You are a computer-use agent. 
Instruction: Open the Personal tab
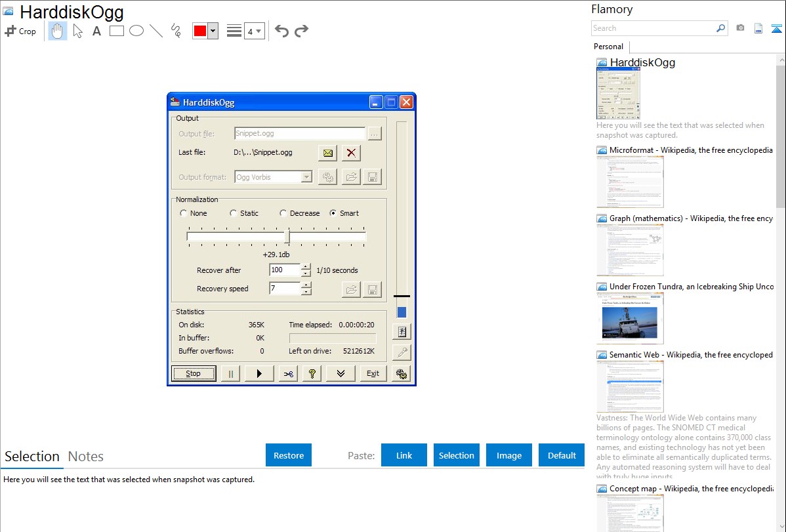pyautogui.click(x=608, y=47)
